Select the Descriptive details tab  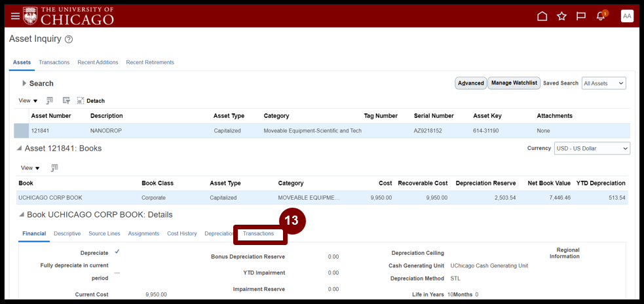tap(67, 233)
